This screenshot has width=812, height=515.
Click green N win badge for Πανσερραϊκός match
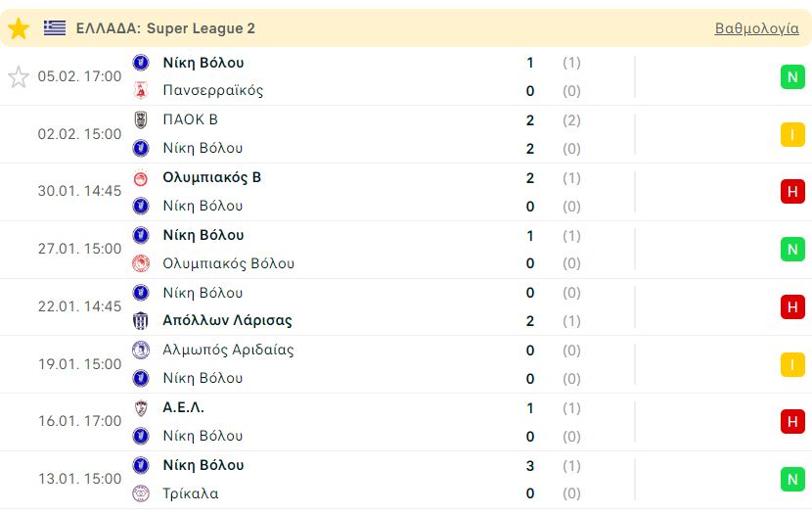pyautogui.click(x=792, y=77)
